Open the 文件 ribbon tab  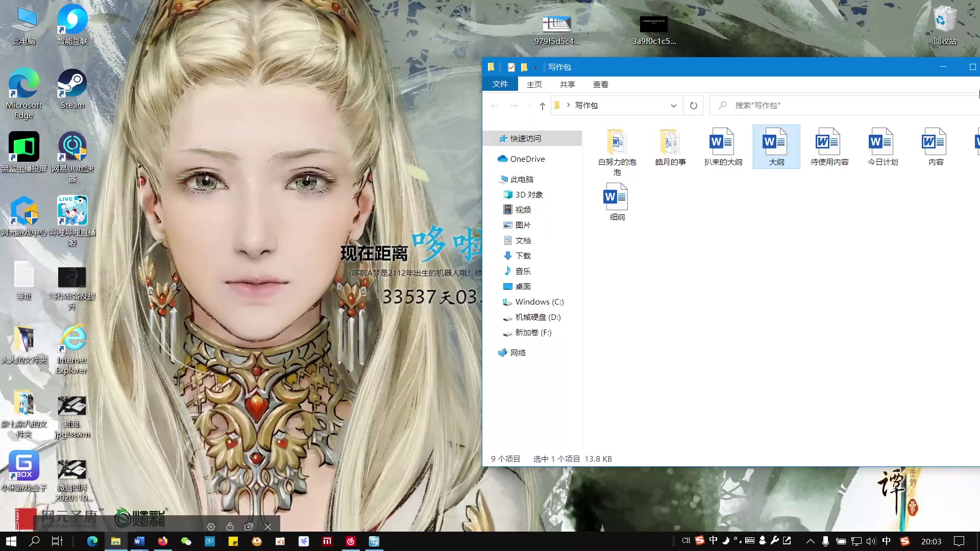pyautogui.click(x=500, y=84)
